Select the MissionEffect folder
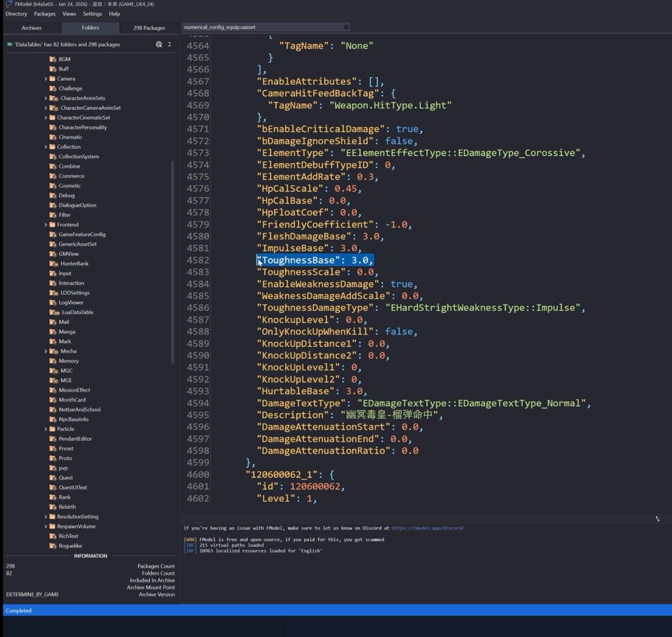 coord(74,390)
